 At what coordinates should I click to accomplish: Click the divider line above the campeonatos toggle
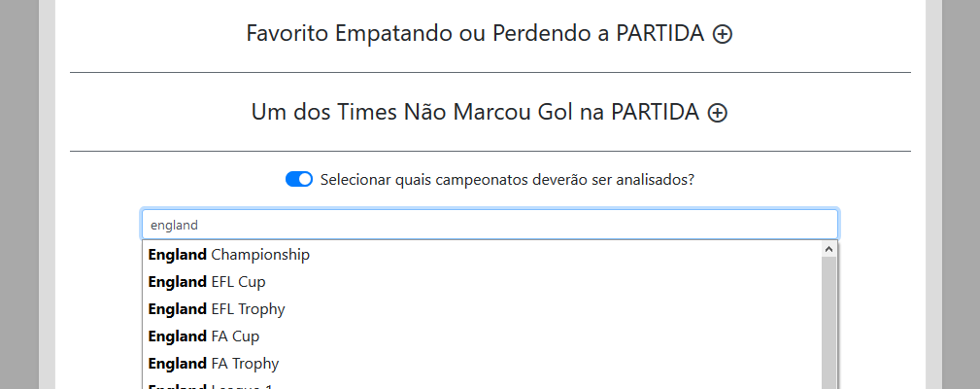(x=490, y=151)
